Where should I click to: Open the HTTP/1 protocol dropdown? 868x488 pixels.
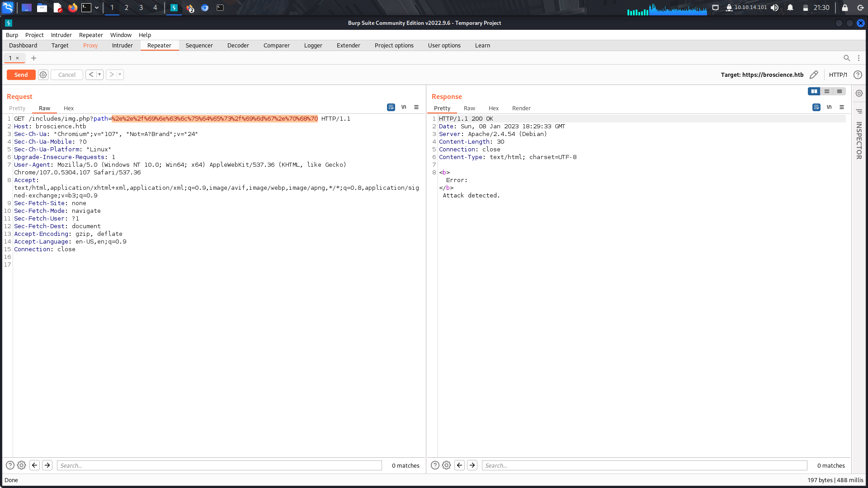pyautogui.click(x=838, y=75)
